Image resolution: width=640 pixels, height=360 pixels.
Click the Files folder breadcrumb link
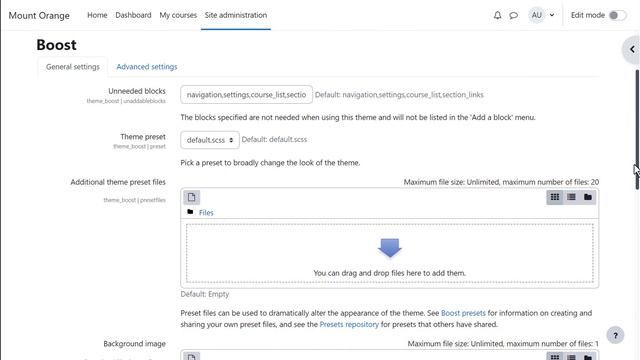pos(206,213)
